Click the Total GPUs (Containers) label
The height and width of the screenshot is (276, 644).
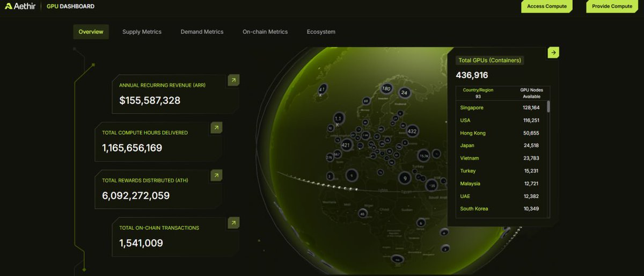pyautogui.click(x=489, y=60)
